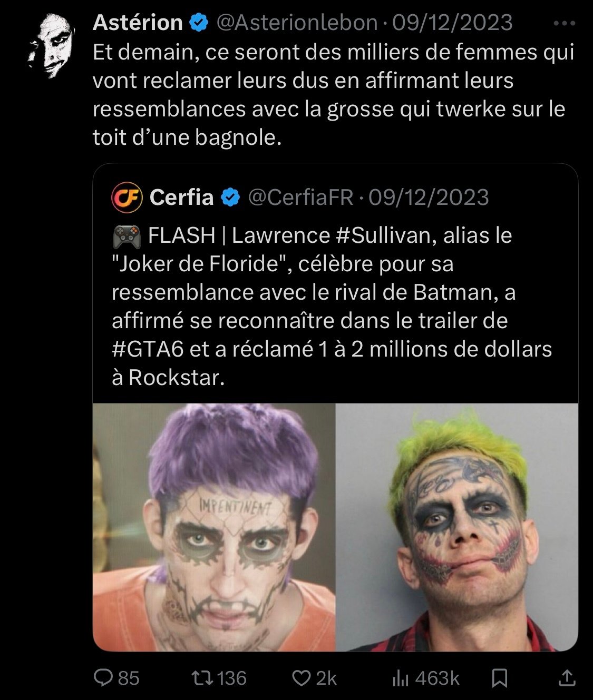
Task: View tweet analytics bar chart icon
Action: point(400,678)
